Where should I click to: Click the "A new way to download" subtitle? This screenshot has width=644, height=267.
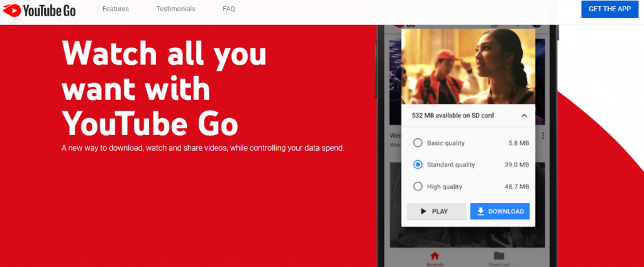[x=203, y=148]
